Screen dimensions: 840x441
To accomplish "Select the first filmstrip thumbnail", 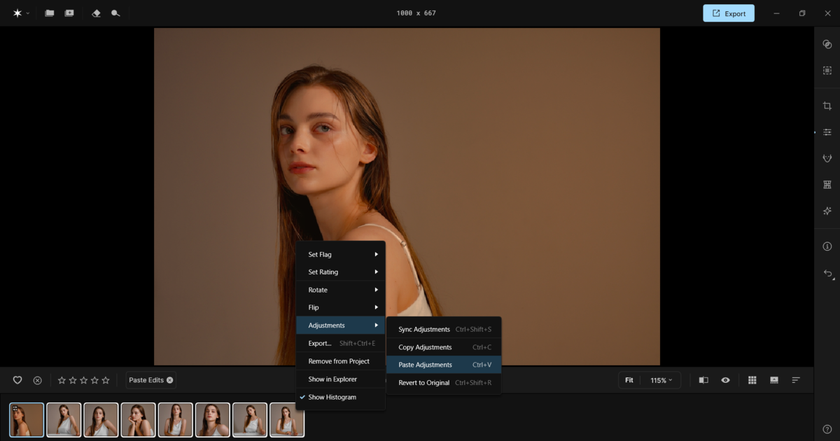I will (27, 420).
